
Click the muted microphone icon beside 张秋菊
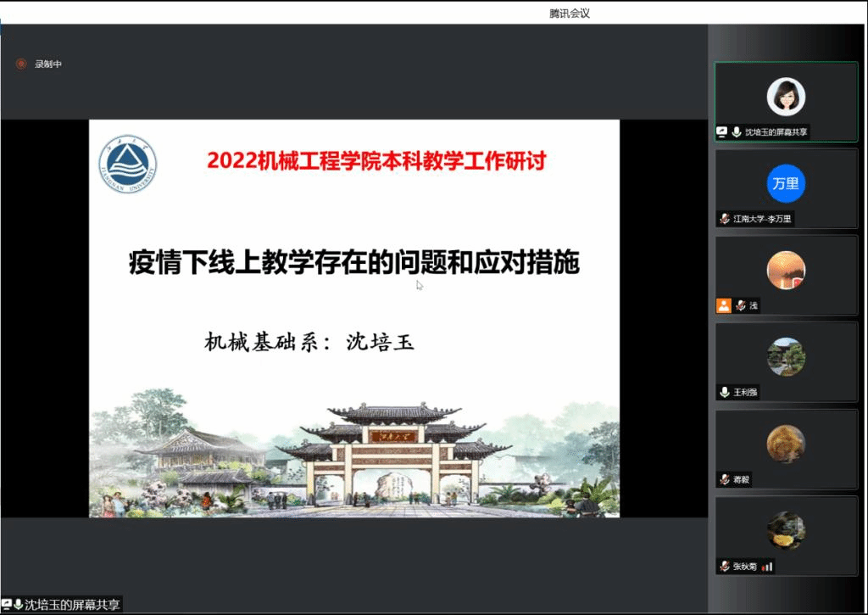(x=725, y=566)
